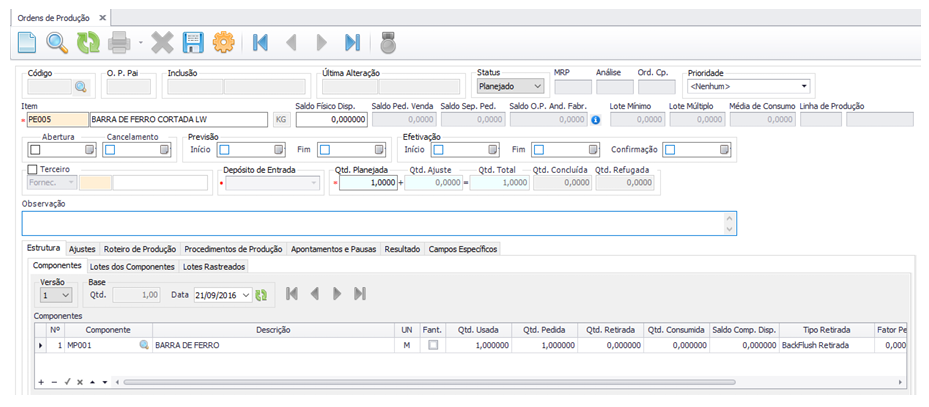929x407 pixels.
Task: Go to first record with blue arrow
Action: (261, 43)
